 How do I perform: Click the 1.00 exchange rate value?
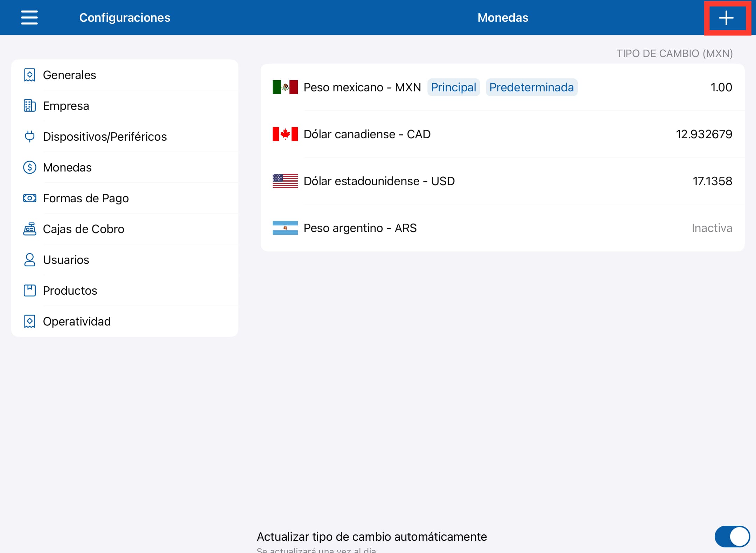721,87
